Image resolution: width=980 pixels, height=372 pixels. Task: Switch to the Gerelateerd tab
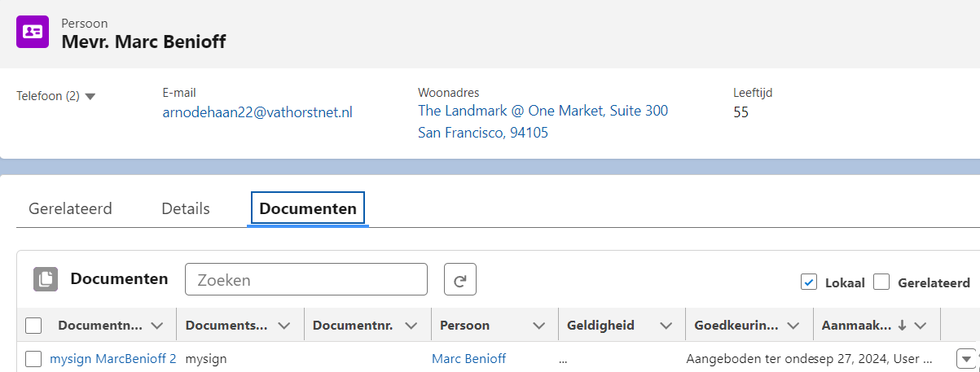[70, 208]
